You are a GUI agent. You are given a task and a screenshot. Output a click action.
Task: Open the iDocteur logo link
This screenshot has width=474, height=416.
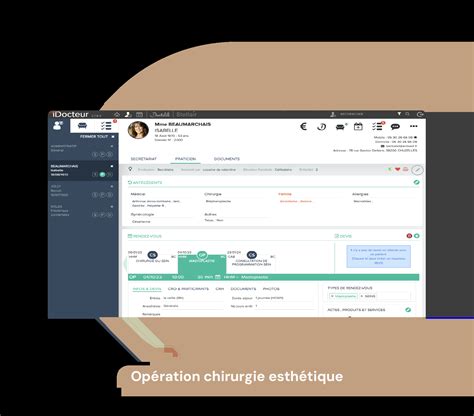[x=70, y=114]
